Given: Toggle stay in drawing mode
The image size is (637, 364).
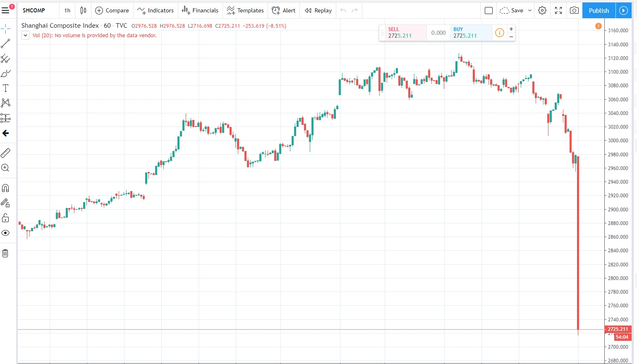Looking at the screenshot, I should pyautogui.click(x=6, y=203).
